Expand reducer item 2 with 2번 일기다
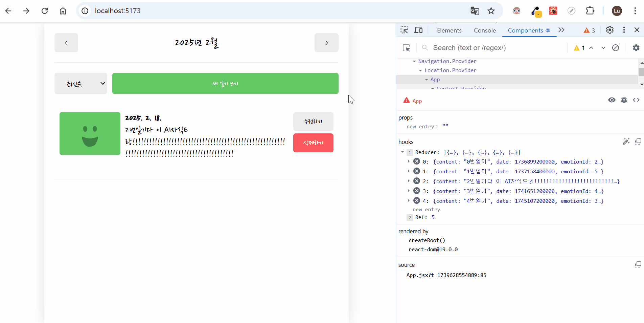 coord(409,181)
